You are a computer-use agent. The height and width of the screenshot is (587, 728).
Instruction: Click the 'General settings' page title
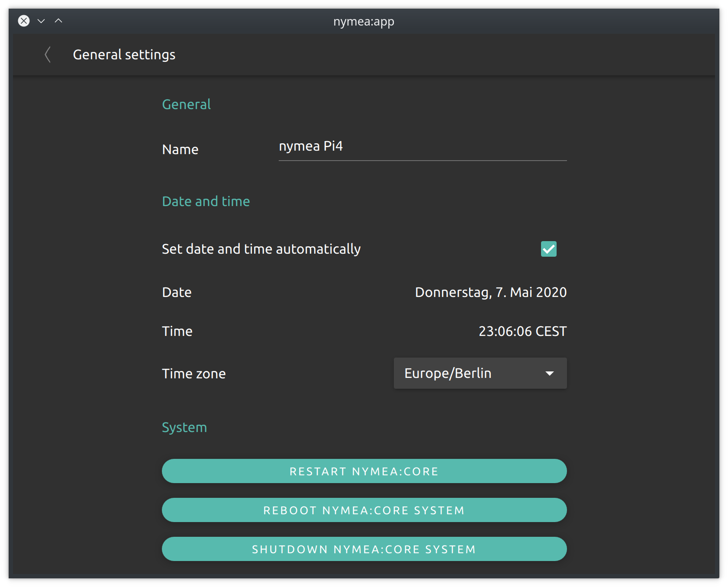[x=124, y=55]
